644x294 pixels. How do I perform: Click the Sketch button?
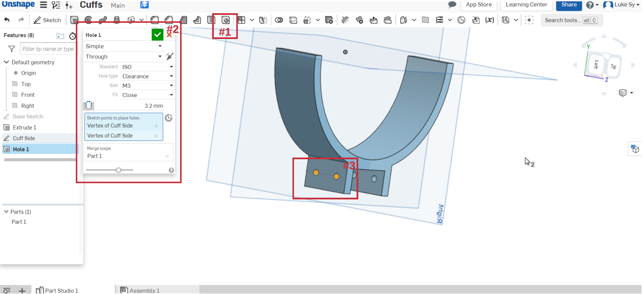pyautogui.click(x=47, y=20)
